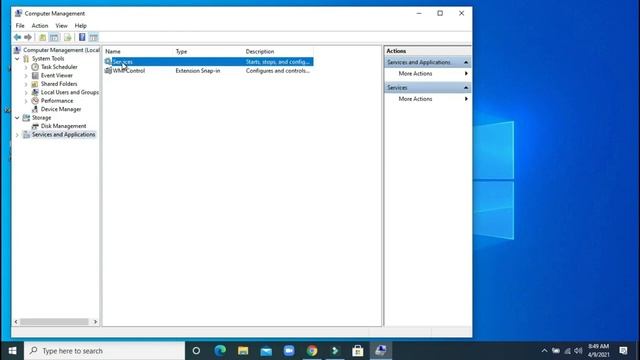This screenshot has height=360, width=640.
Task: Open Microsoft Store from the taskbar
Action: 358,351
